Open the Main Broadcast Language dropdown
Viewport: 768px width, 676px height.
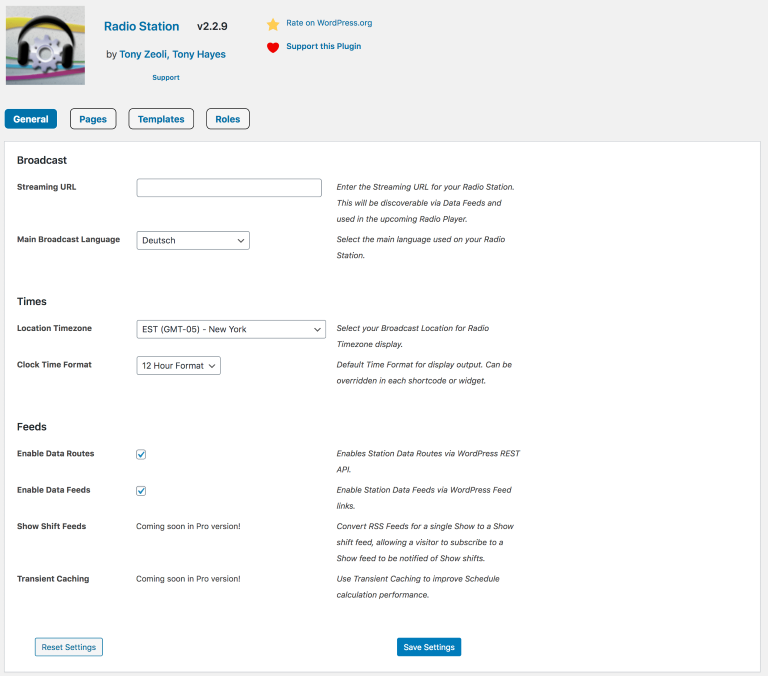pyautogui.click(x=193, y=241)
